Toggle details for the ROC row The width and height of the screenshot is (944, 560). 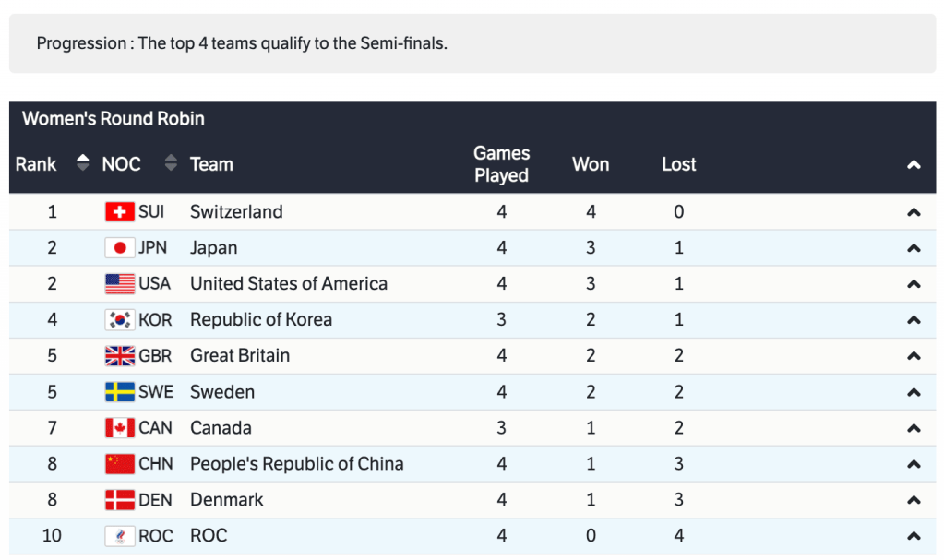point(914,536)
